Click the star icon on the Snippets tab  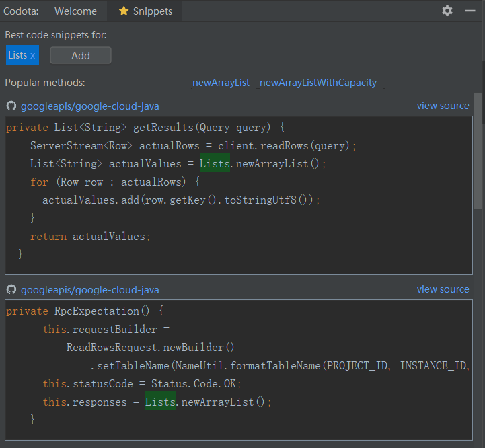tap(123, 11)
